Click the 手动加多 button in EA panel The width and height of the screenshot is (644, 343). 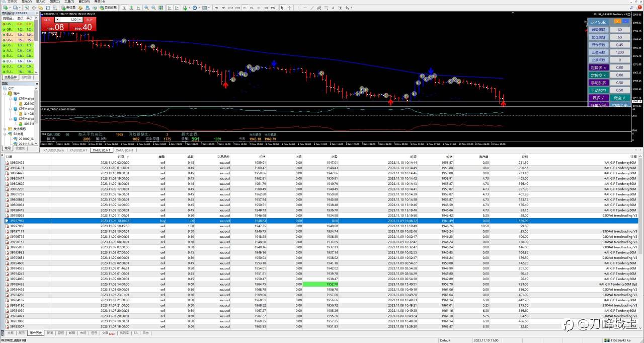(599, 83)
